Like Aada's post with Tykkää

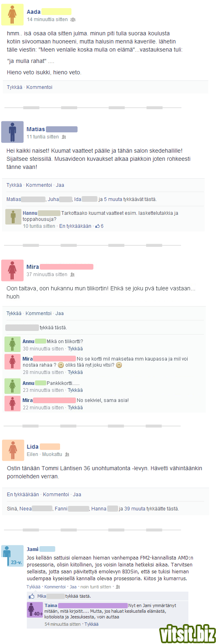(15, 87)
